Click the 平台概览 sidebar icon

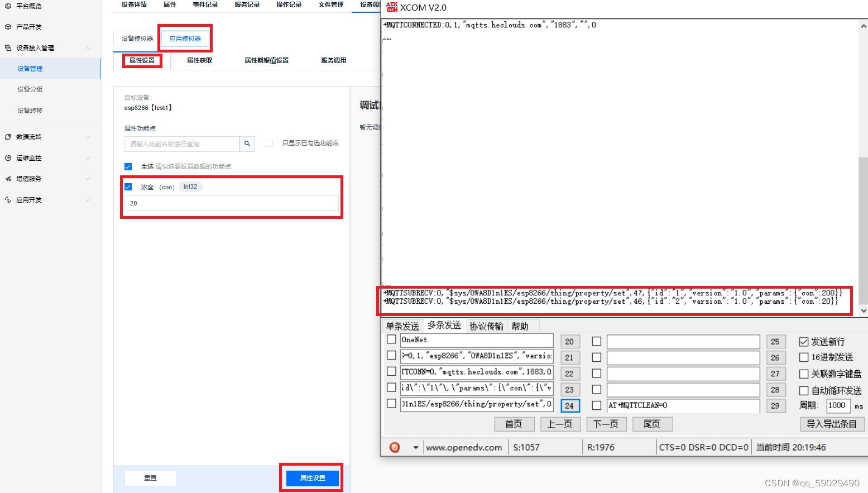click(x=9, y=7)
